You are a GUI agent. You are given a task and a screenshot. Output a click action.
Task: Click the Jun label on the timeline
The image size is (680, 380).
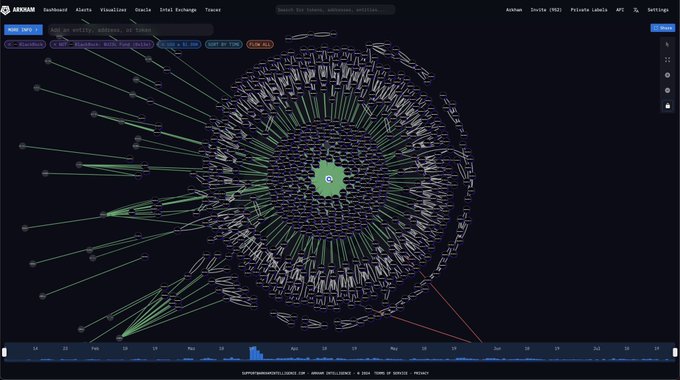click(x=497, y=348)
